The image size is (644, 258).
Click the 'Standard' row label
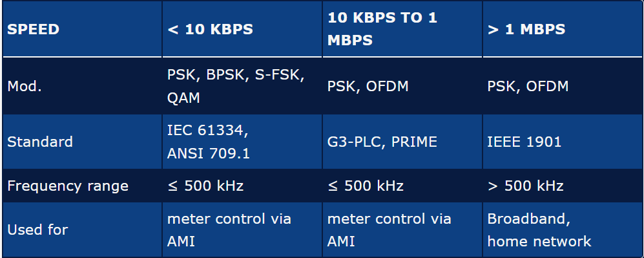[x=82, y=142]
